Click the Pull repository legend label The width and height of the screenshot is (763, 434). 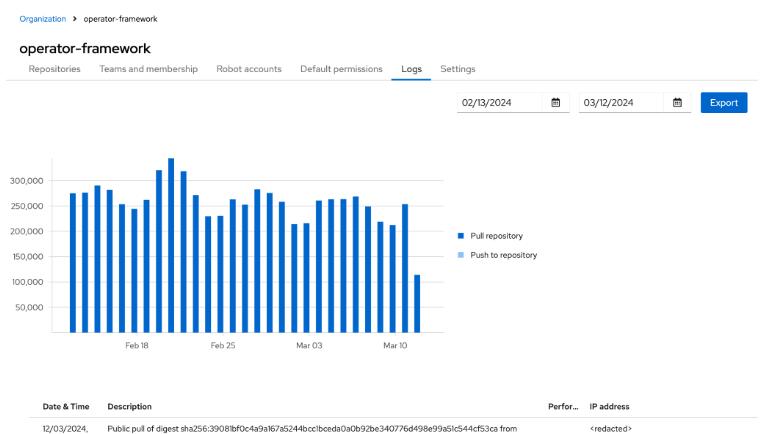tap(496, 236)
